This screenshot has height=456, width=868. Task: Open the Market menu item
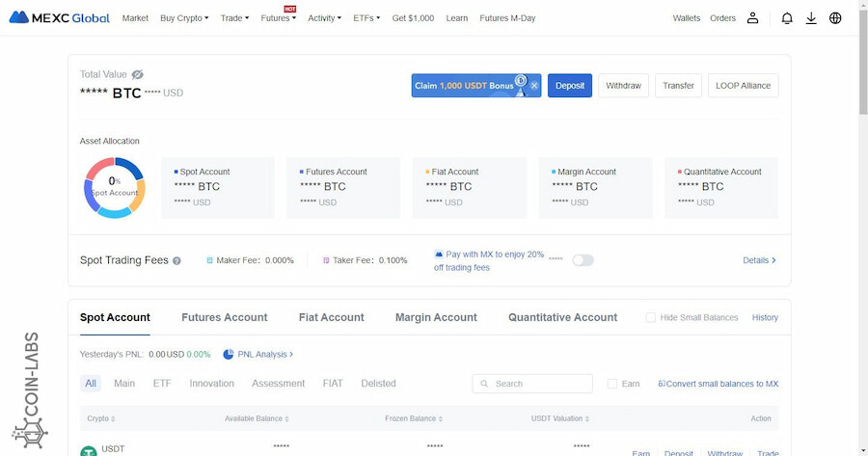pos(135,17)
